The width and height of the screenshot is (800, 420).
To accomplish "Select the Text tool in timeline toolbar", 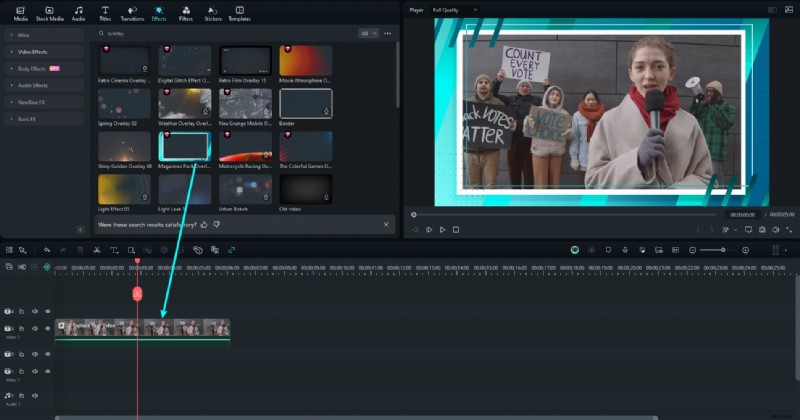I will [114, 250].
